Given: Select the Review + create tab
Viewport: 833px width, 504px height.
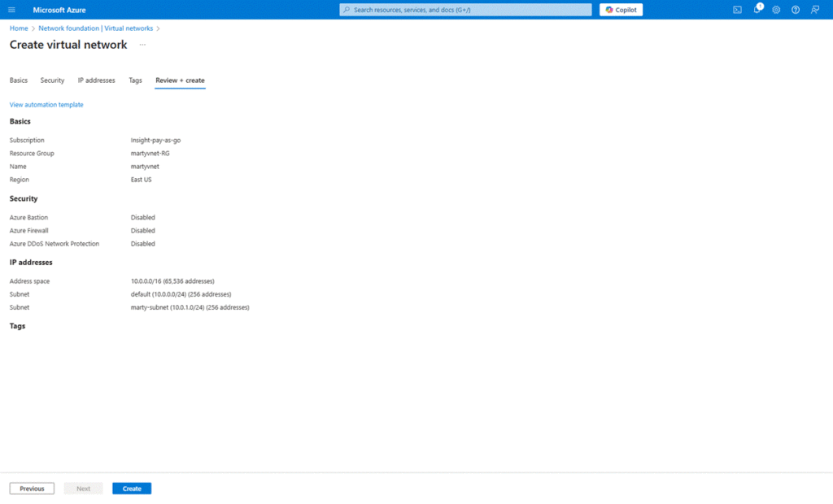Looking at the screenshot, I should tap(180, 80).
